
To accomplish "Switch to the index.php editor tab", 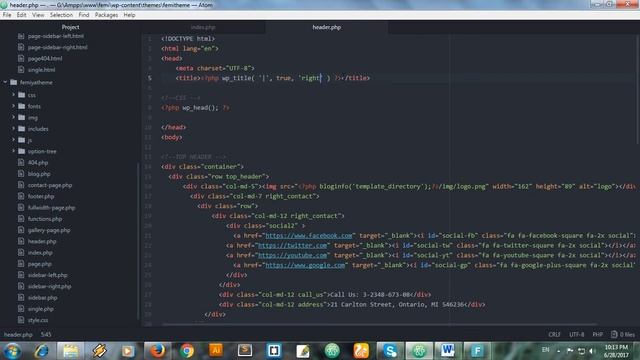I will (x=203, y=27).
